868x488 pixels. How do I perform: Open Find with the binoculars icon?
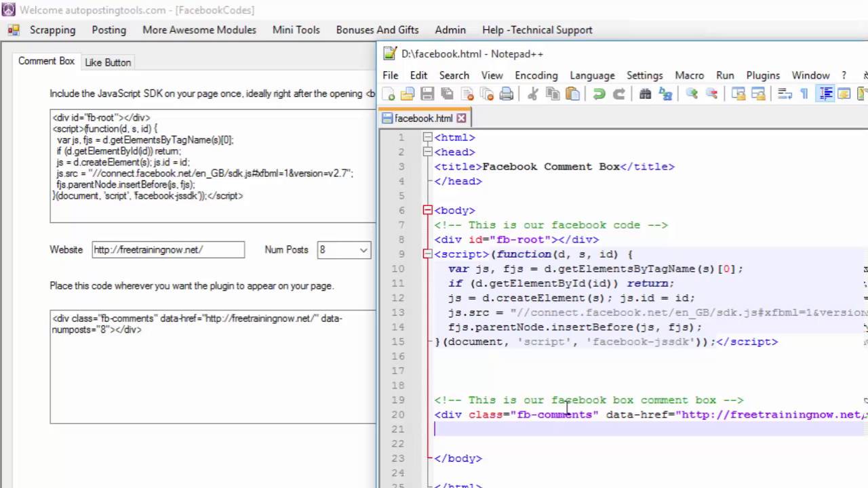pyautogui.click(x=645, y=94)
